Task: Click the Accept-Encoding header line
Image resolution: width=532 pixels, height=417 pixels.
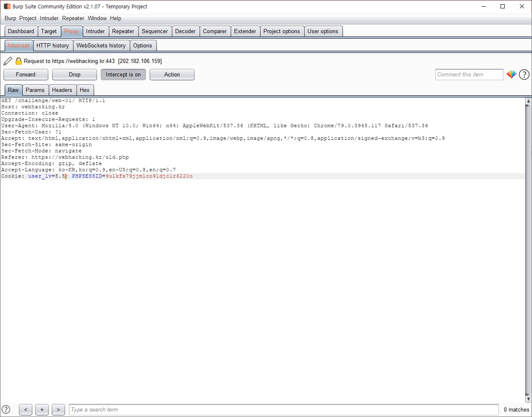Action: (x=52, y=164)
